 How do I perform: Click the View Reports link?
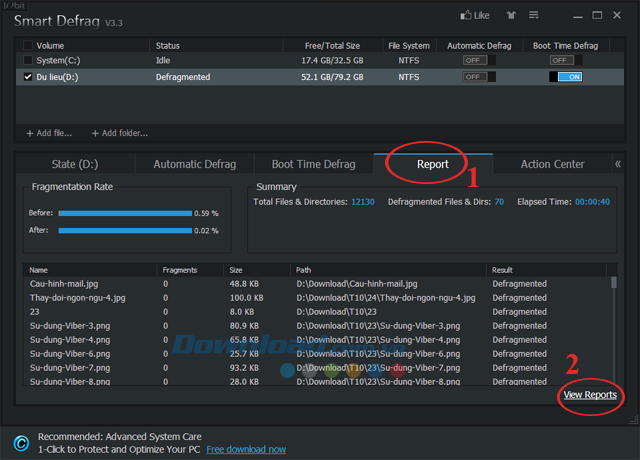click(590, 396)
